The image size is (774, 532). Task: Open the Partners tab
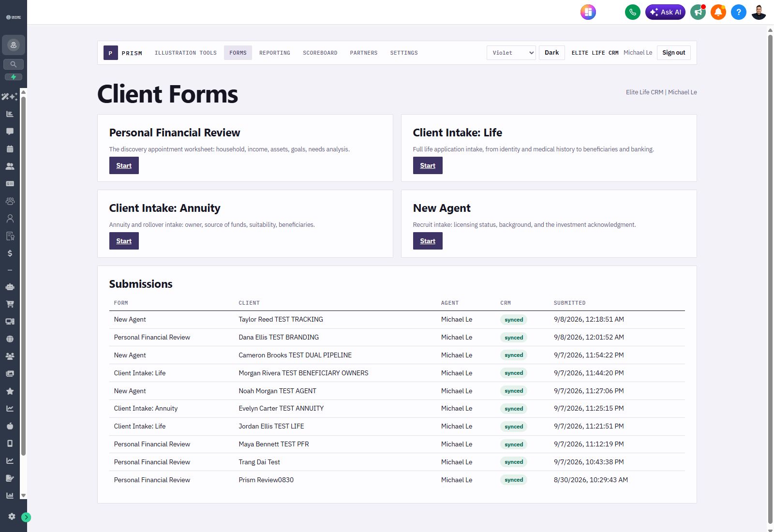(x=364, y=53)
